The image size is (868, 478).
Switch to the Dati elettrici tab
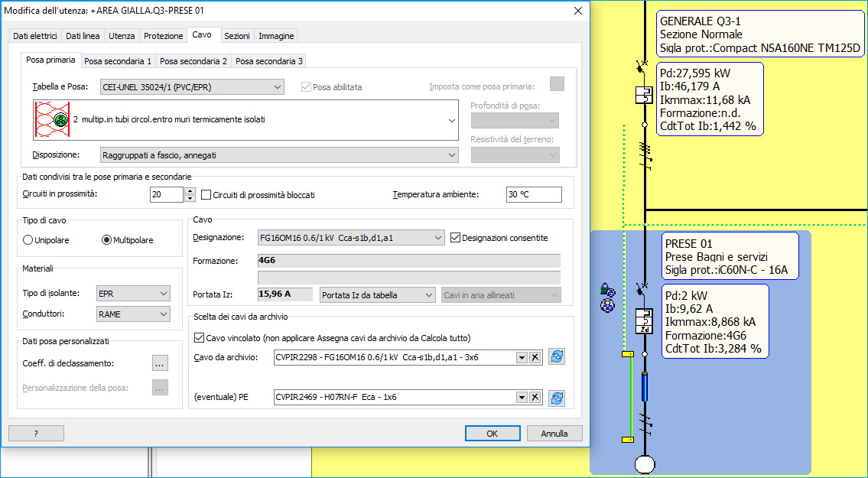tap(35, 36)
